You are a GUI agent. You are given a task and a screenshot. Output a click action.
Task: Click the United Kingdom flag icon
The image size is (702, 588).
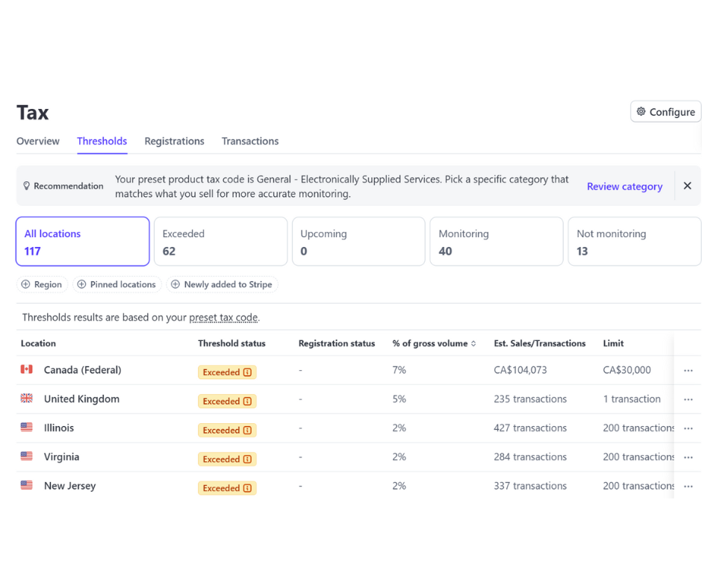pos(27,398)
